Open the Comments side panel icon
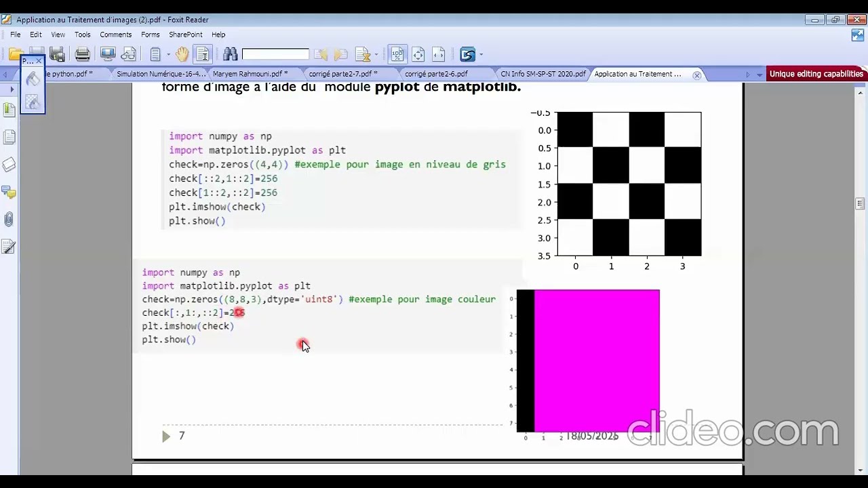The width and height of the screenshot is (868, 488). click(9, 192)
